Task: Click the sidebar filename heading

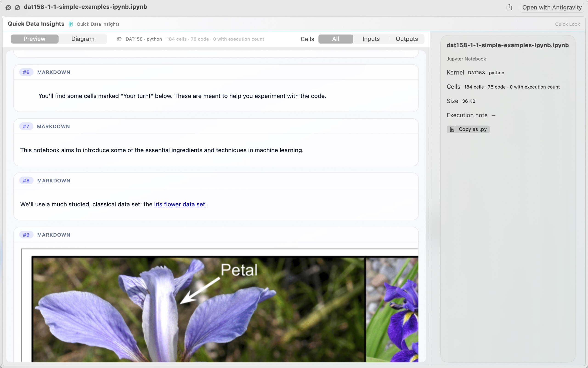Action: (508, 45)
